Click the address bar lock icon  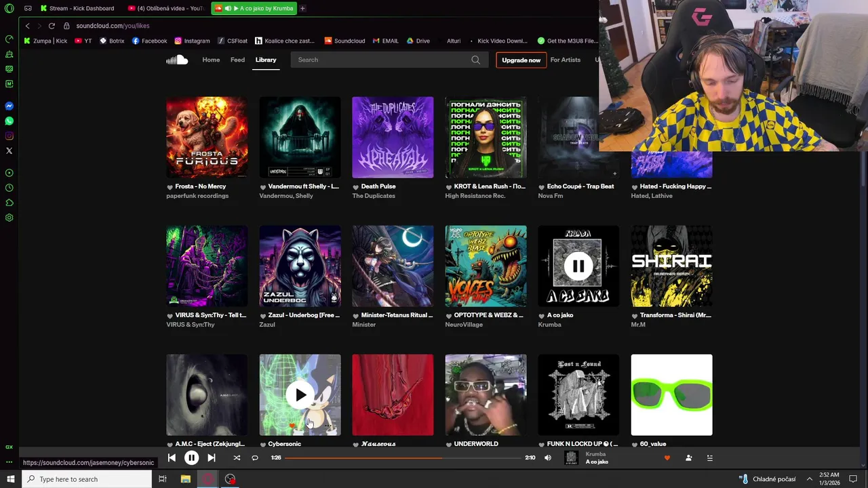[66, 26]
